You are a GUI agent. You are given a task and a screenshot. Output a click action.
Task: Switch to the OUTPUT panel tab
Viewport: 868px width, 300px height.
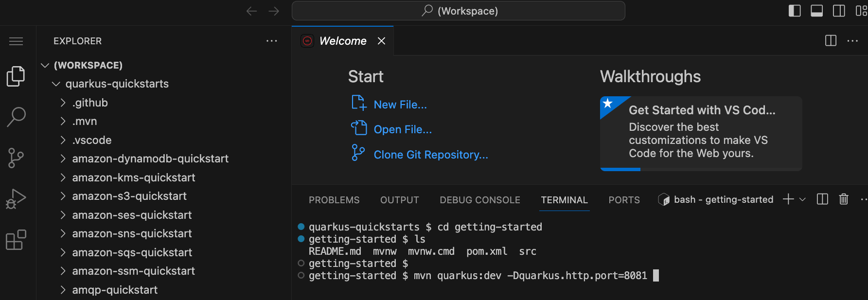click(x=399, y=200)
